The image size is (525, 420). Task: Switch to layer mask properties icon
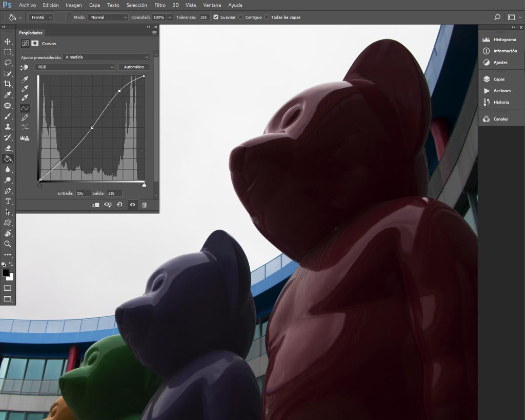pyautogui.click(x=35, y=43)
